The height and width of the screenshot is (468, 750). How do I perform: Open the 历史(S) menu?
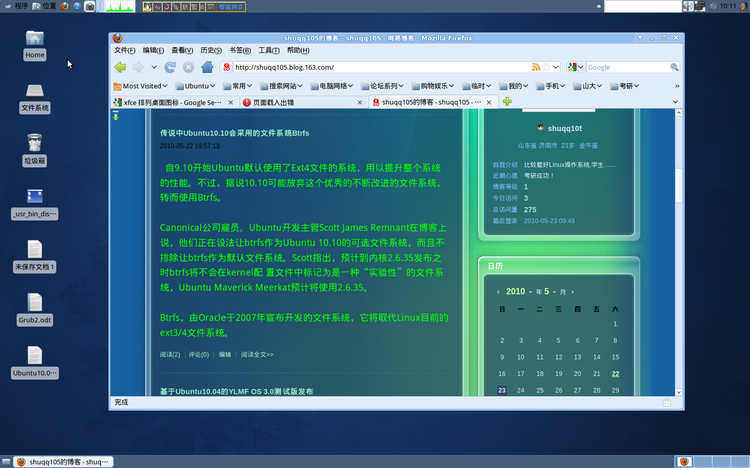[211, 50]
